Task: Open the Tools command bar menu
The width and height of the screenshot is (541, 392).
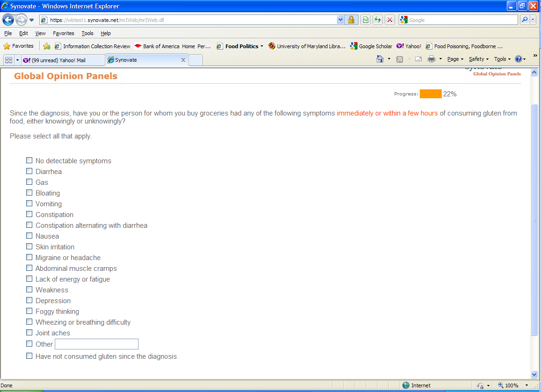Action: [x=502, y=59]
